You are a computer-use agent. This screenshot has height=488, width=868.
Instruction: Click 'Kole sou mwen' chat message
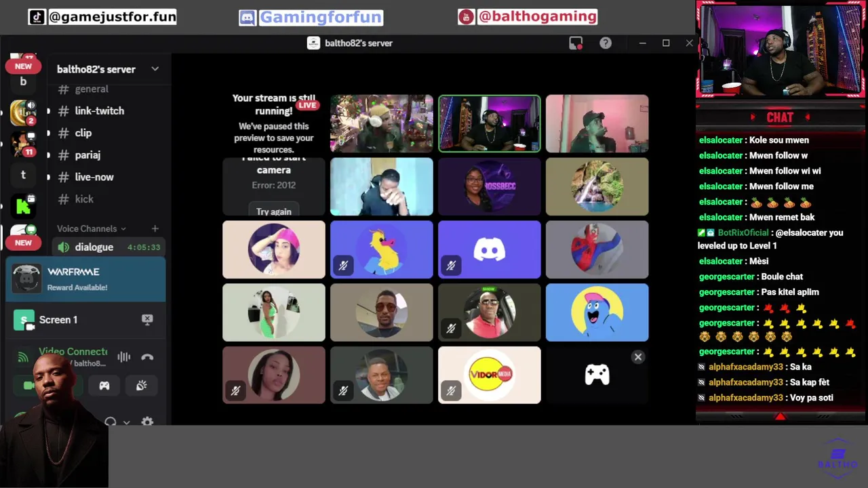[x=779, y=140]
